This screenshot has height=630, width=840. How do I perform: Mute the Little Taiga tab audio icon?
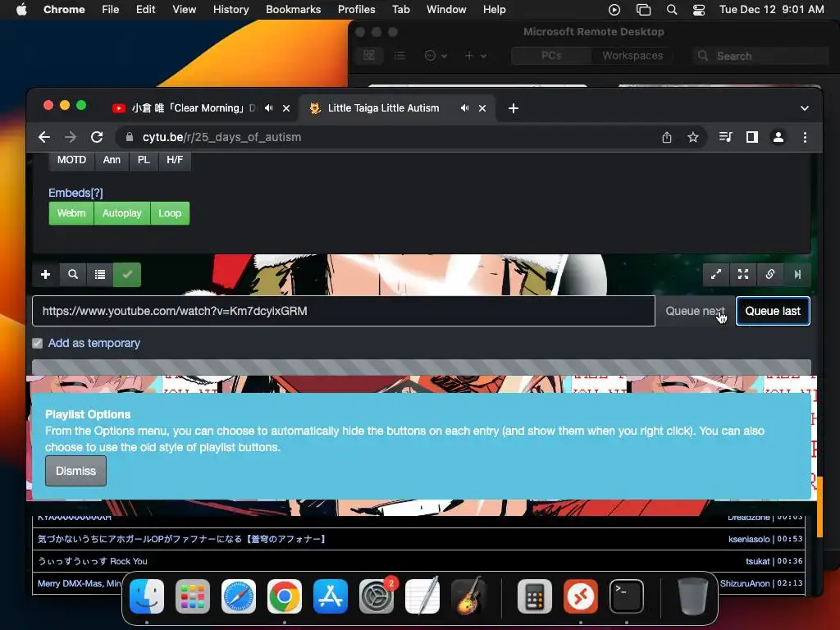[x=464, y=108]
